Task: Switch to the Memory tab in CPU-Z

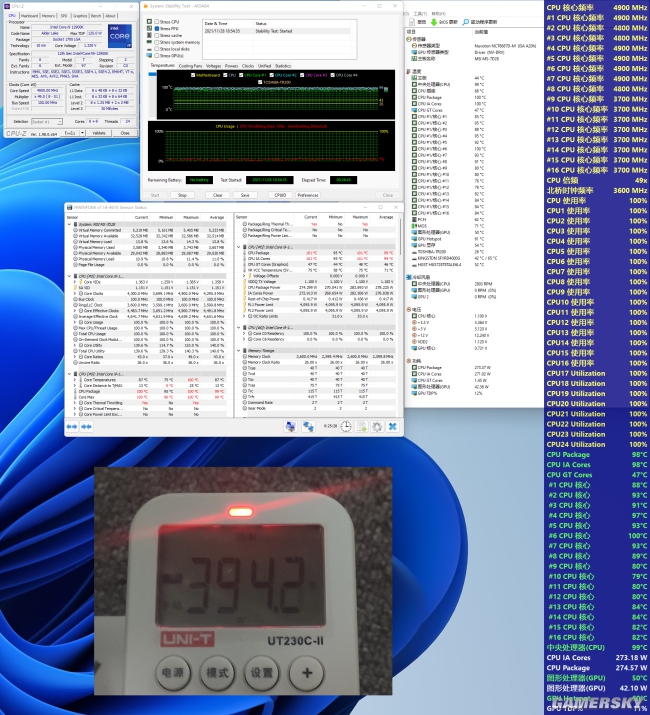Action: (x=48, y=16)
